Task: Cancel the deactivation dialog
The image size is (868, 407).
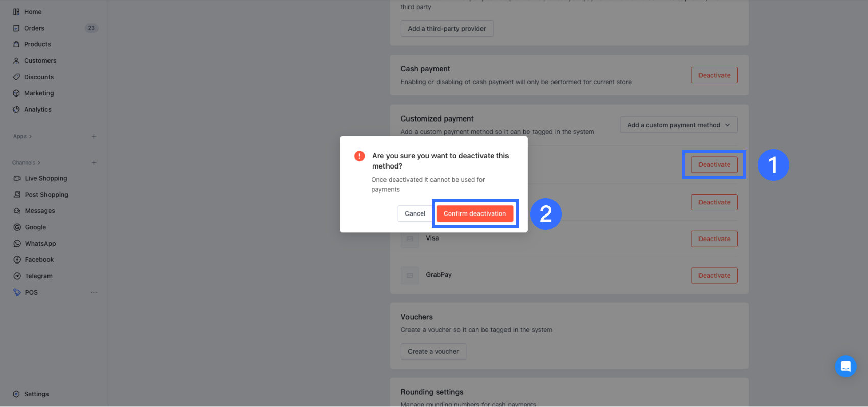Action: pos(415,213)
